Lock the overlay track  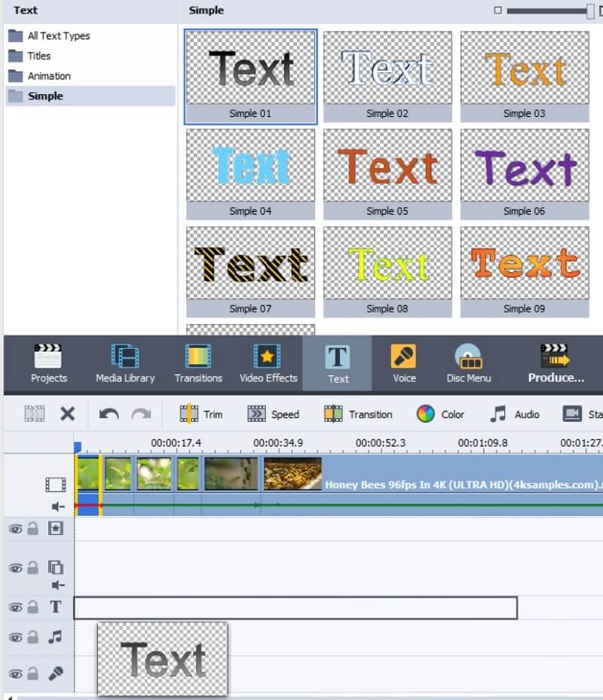(x=32, y=567)
